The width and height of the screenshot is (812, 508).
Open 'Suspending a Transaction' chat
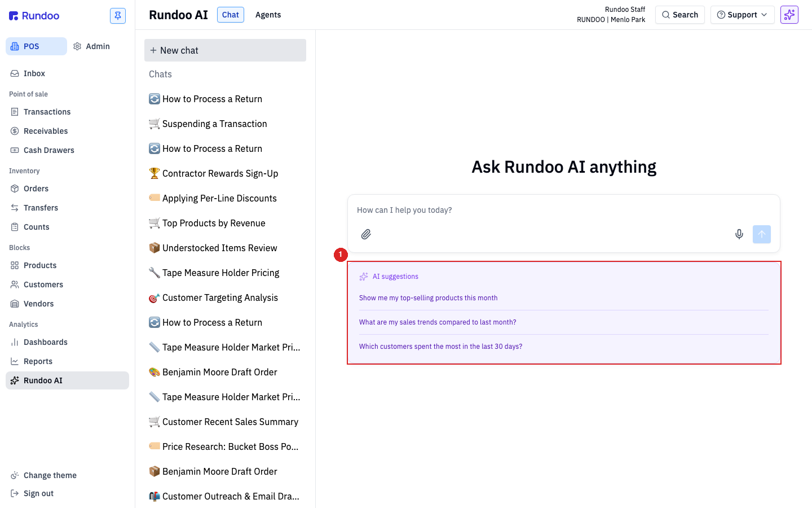click(x=225, y=124)
